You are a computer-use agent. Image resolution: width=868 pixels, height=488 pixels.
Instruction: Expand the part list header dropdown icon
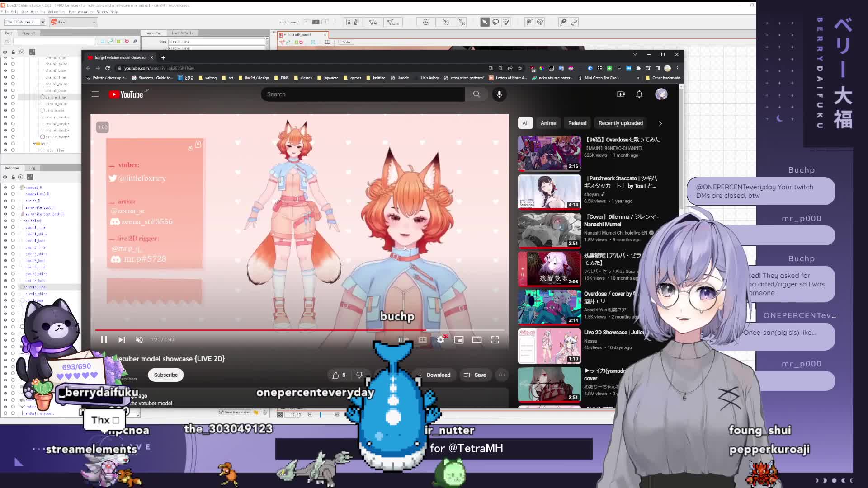(22, 52)
